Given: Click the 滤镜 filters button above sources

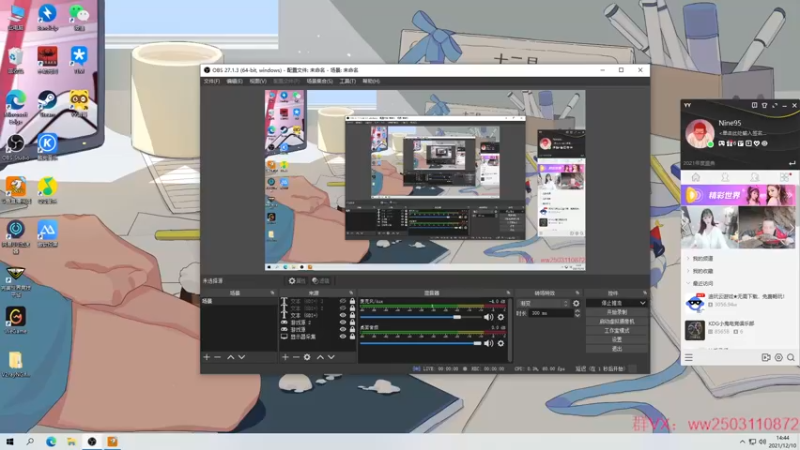Looking at the screenshot, I should tap(321, 281).
